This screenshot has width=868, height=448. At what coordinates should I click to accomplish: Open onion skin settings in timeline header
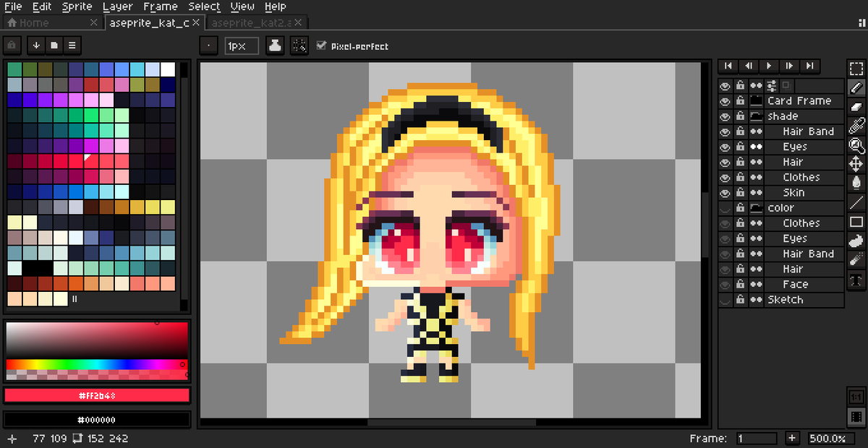click(x=772, y=85)
